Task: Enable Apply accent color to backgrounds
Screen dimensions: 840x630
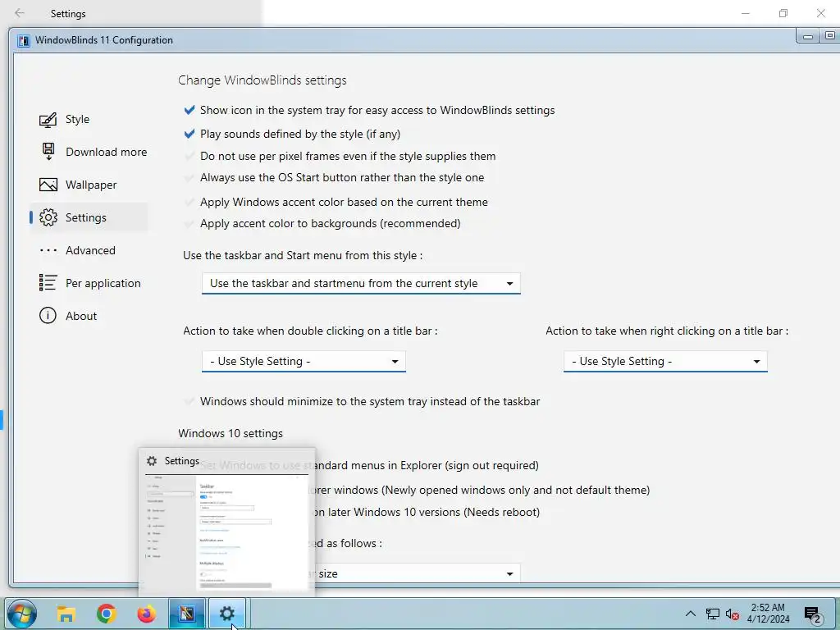Action: point(189,224)
